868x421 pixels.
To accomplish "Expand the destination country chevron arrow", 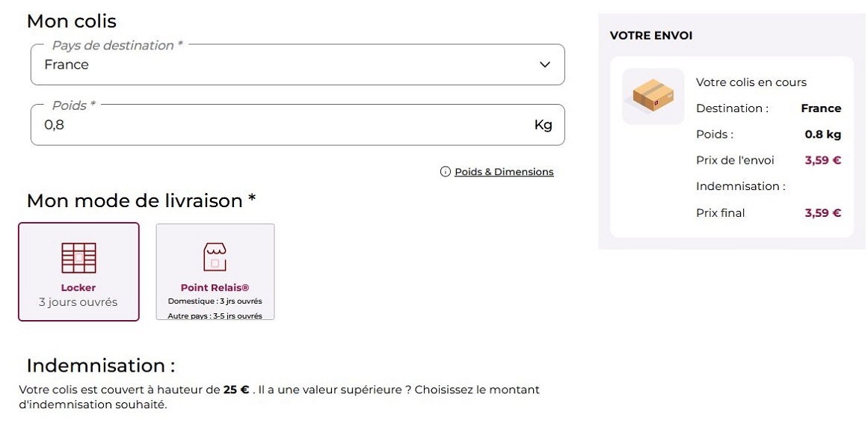I will tap(544, 65).
